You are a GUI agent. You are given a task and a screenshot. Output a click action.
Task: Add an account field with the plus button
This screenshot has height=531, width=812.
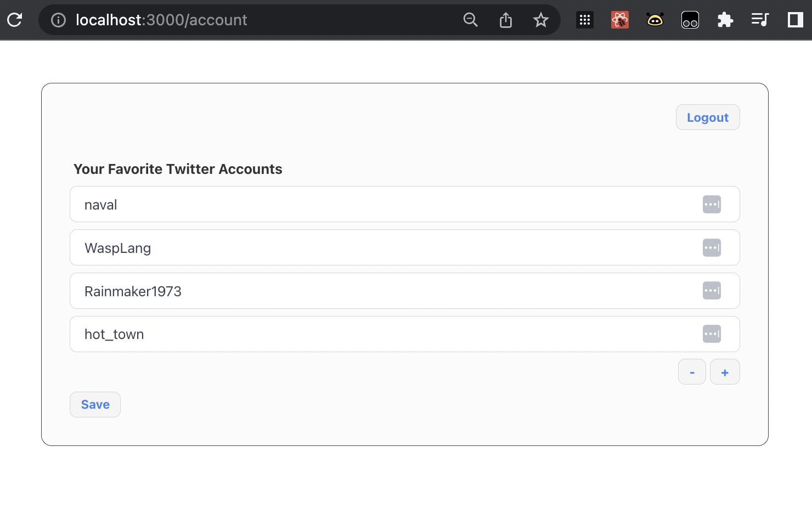pos(725,372)
